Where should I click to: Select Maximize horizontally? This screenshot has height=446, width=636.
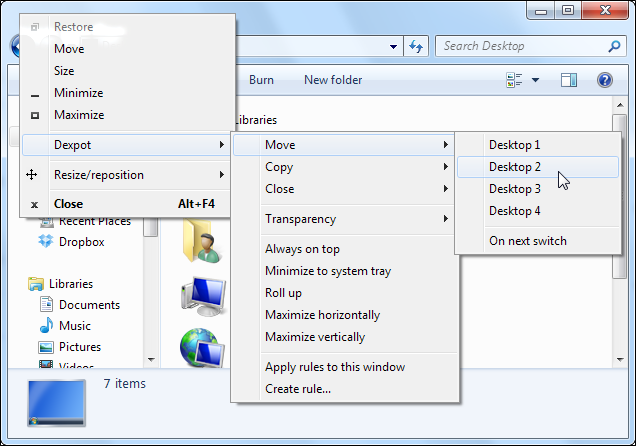pyautogui.click(x=344, y=315)
